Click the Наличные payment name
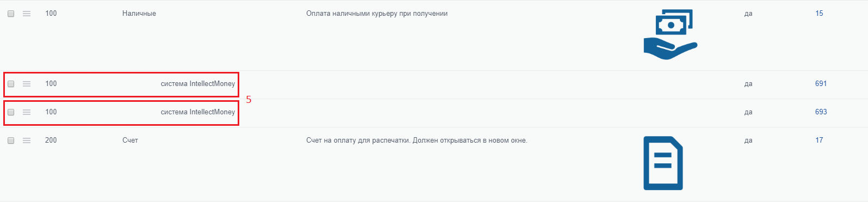Screen dimensions: 868x202 [139, 14]
